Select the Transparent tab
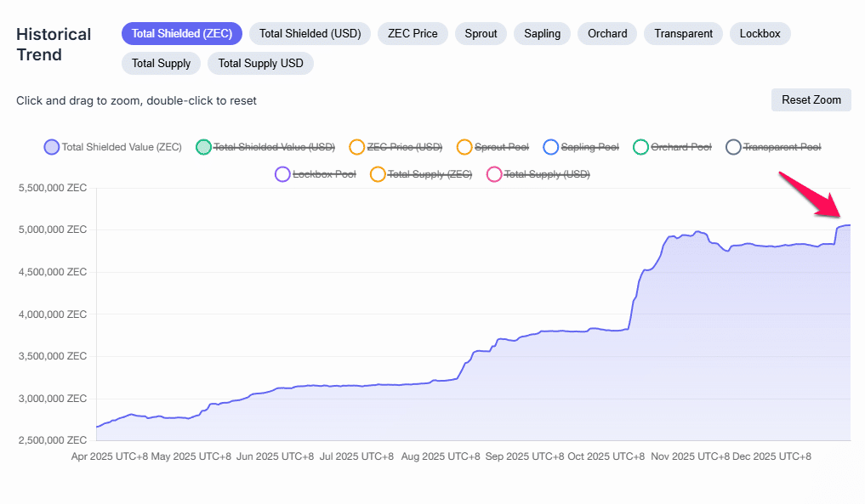The image size is (865, 504). [x=683, y=33]
